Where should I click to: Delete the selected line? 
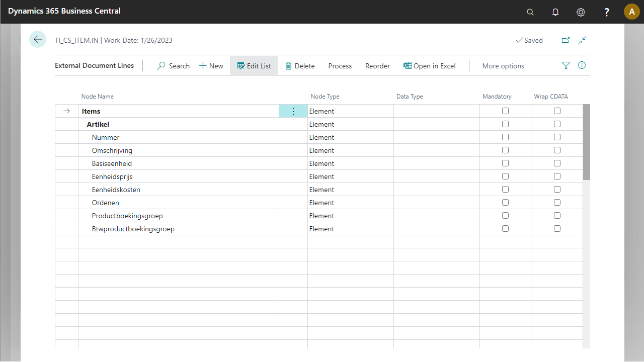[x=300, y=66]
